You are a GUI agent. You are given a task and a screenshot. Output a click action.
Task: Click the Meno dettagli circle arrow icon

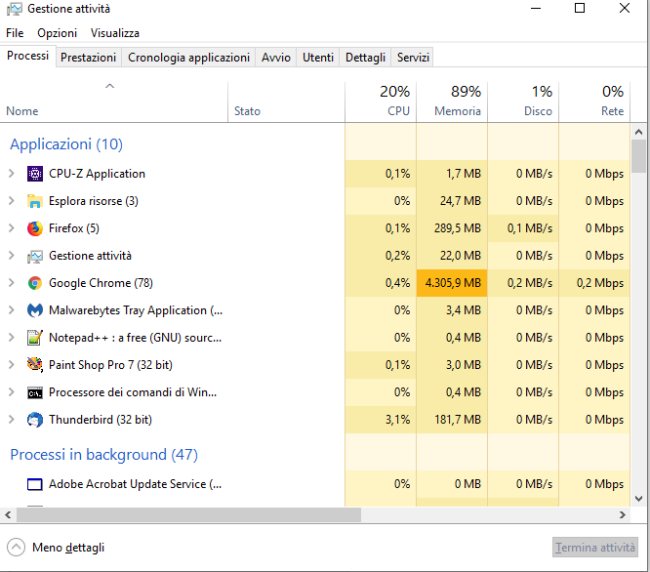pos(16,547)
